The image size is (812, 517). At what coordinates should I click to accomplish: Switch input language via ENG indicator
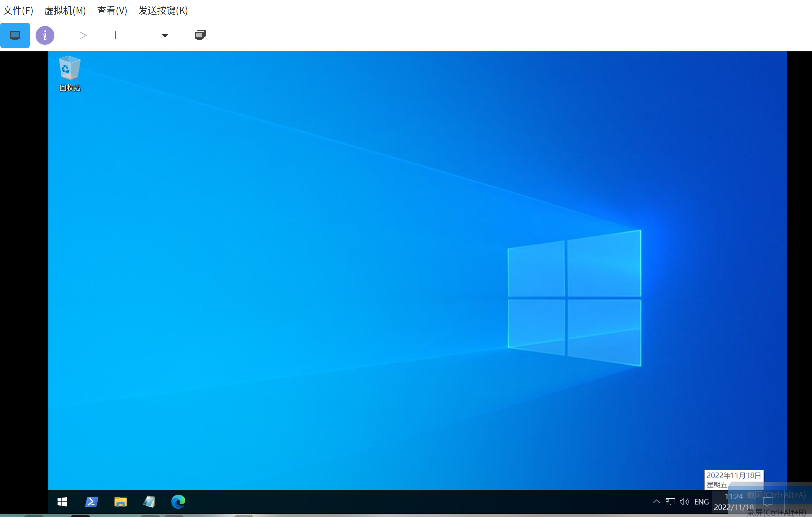click(x=701, y=502)
